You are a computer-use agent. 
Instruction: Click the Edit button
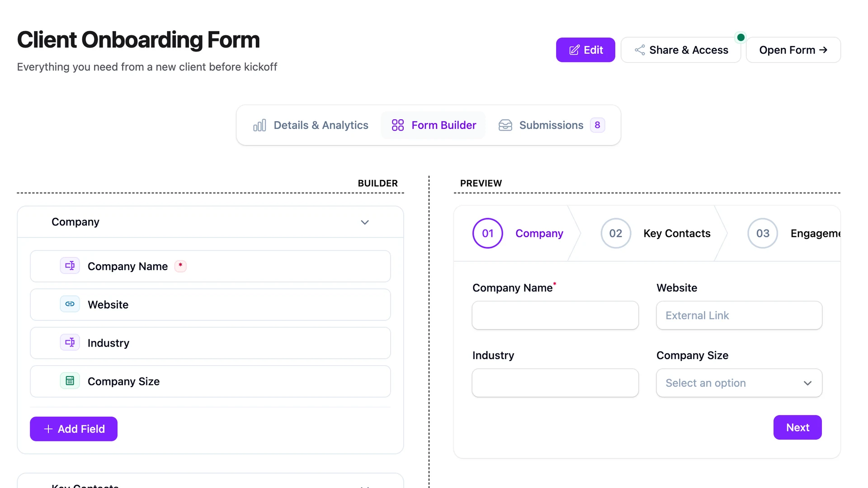click(x=585, y=50)
